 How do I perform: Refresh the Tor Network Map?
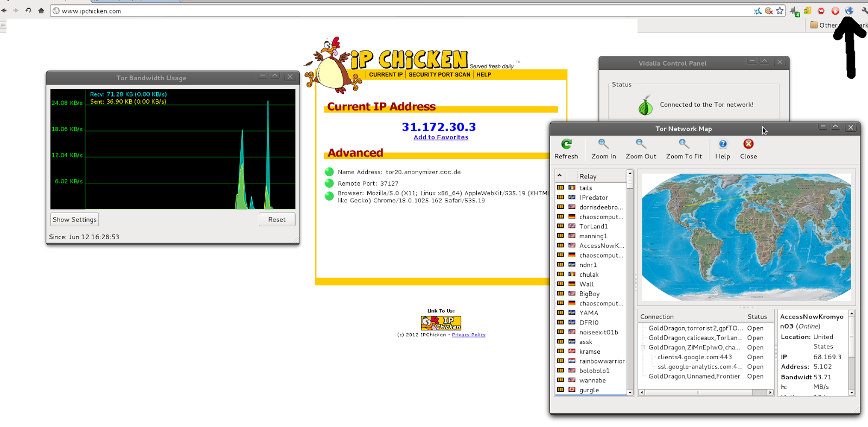tap(566, 149)
